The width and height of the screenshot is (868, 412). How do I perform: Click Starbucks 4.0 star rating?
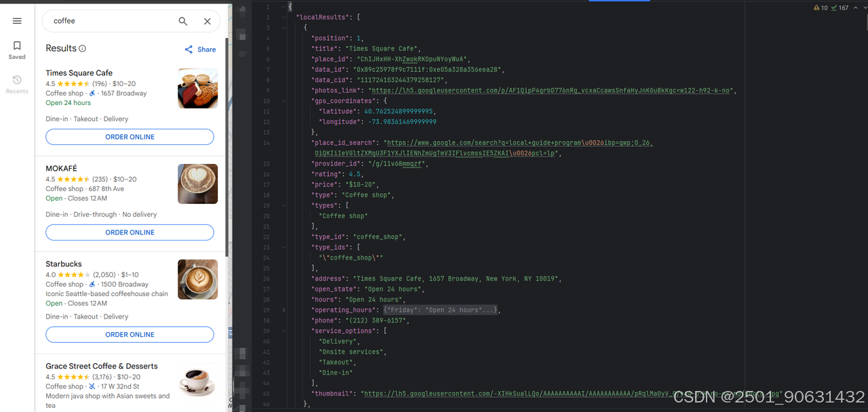click(x=73, y=275)
